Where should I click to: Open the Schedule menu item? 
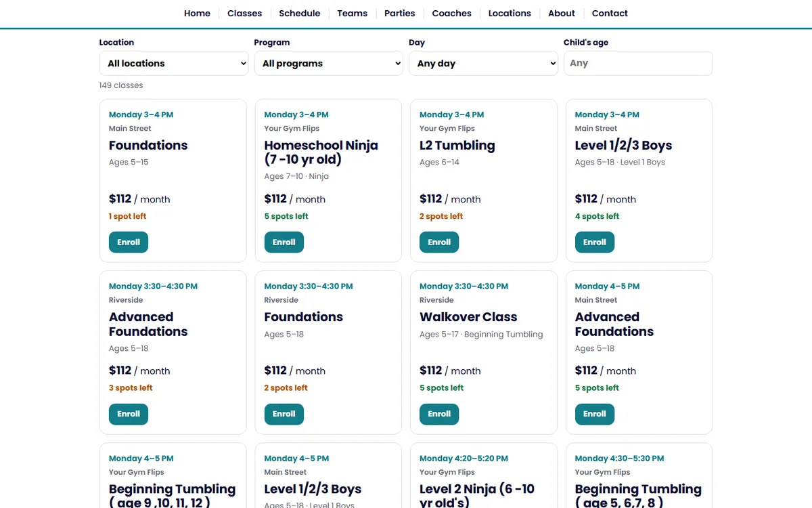tap(300, 14)
